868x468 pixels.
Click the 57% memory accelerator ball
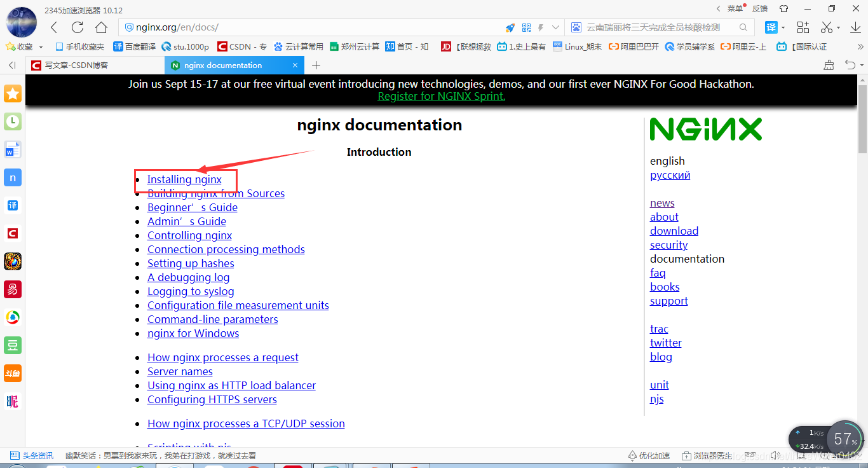pyautogui.click(x=845, y=439)
